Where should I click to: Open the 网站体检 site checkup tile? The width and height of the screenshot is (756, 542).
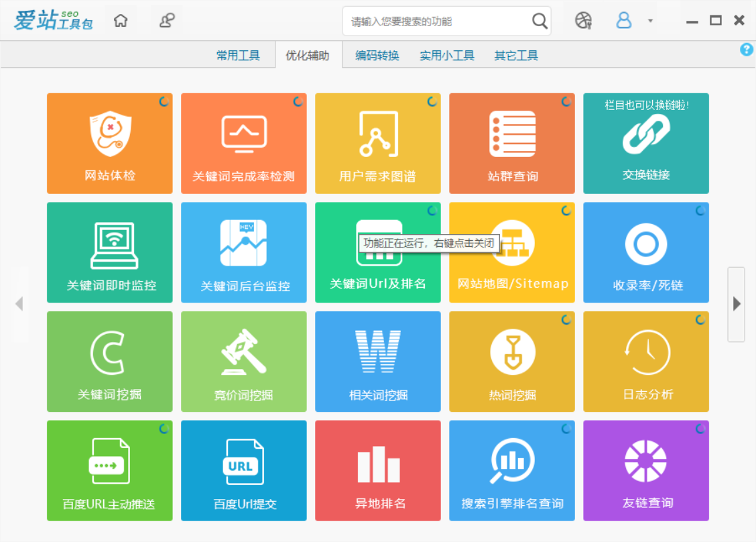(109, 144)
